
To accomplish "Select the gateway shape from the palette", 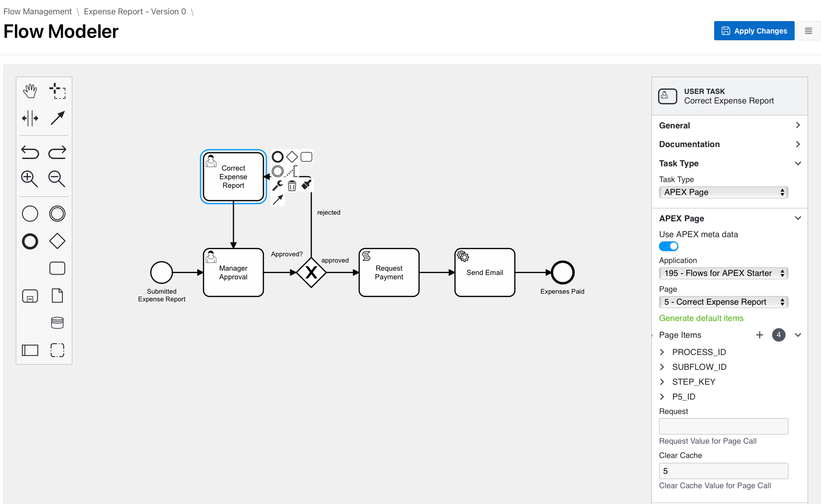I will pos(57,241).
